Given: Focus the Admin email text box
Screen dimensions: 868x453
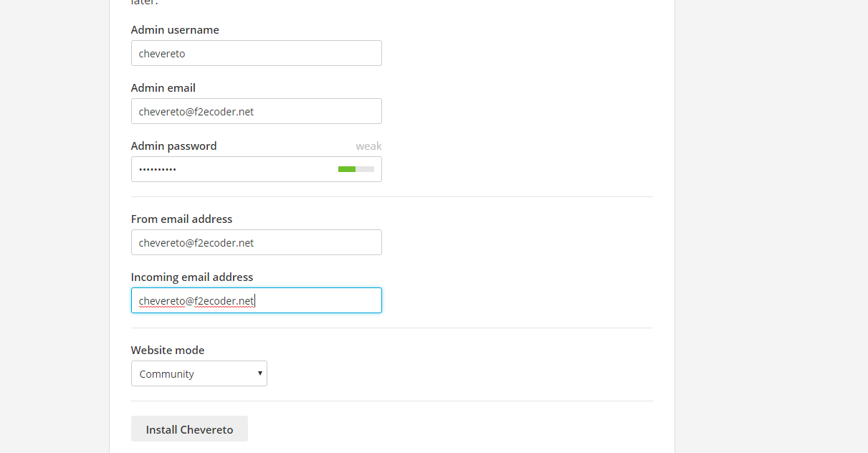Looking at the screenshot, I should 256,111.
